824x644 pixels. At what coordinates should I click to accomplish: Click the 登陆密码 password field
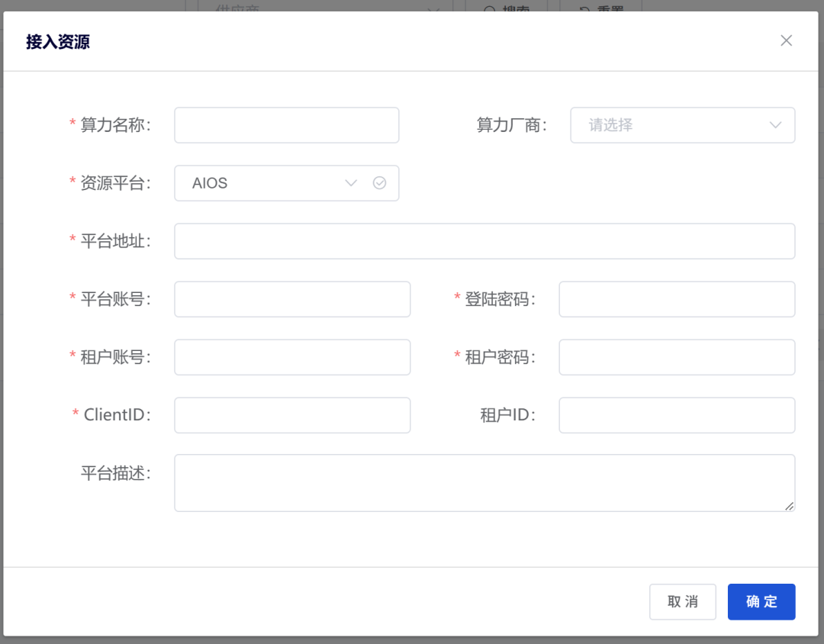point(677,299)
